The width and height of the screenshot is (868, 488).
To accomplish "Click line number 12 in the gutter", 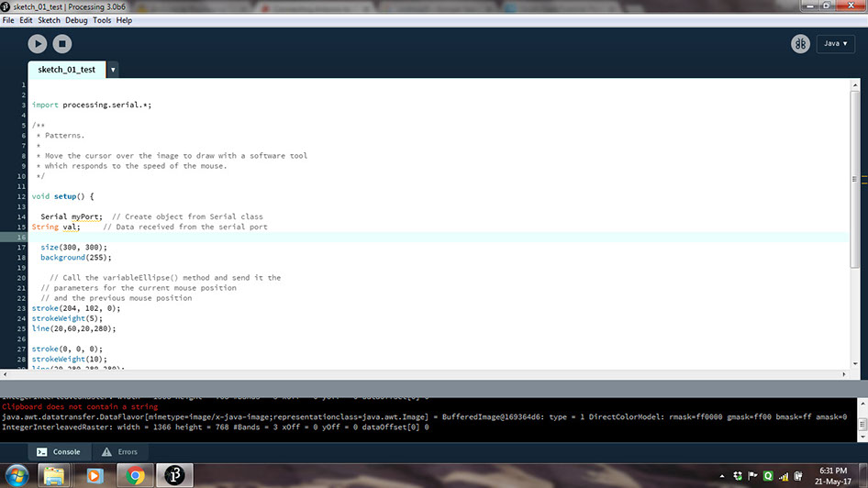I will tap(22, 196).
